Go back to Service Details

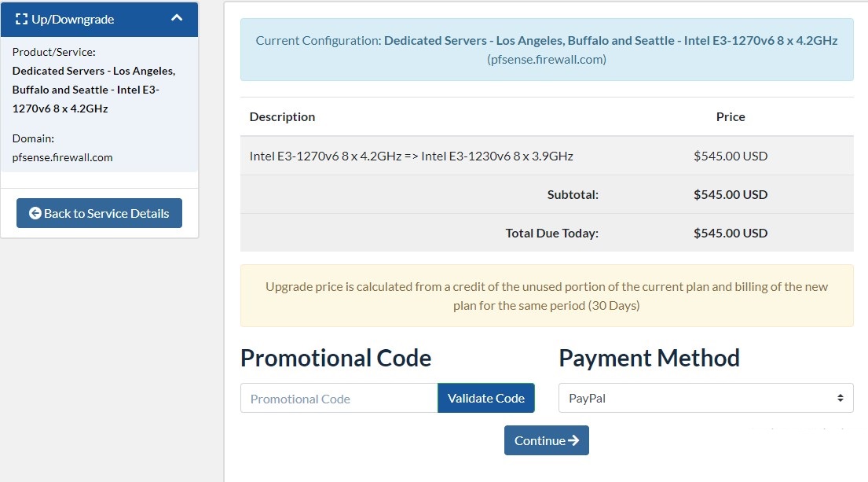click(99, 213)
